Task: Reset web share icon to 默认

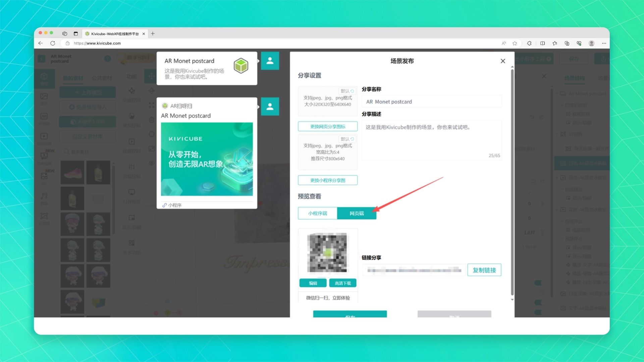Action: pyautogui.click(x=347, y=91)
